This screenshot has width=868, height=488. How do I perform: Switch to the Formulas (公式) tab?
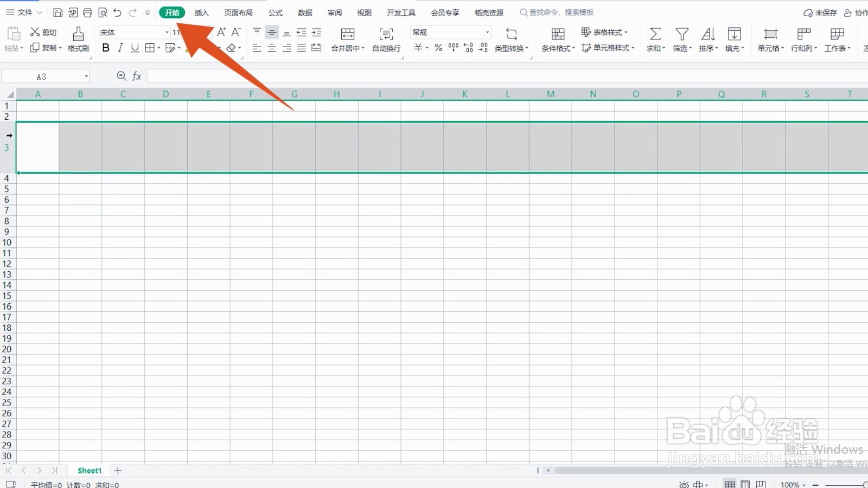[276, 12]
